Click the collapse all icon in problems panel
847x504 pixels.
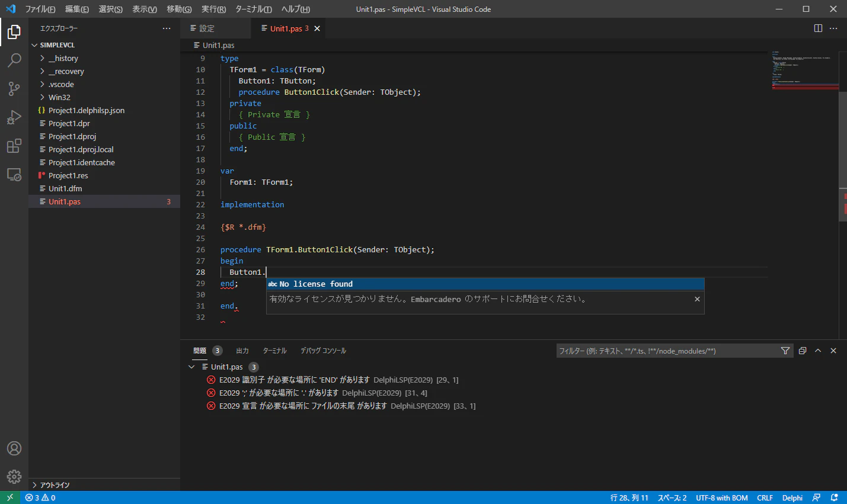(803, 351)
